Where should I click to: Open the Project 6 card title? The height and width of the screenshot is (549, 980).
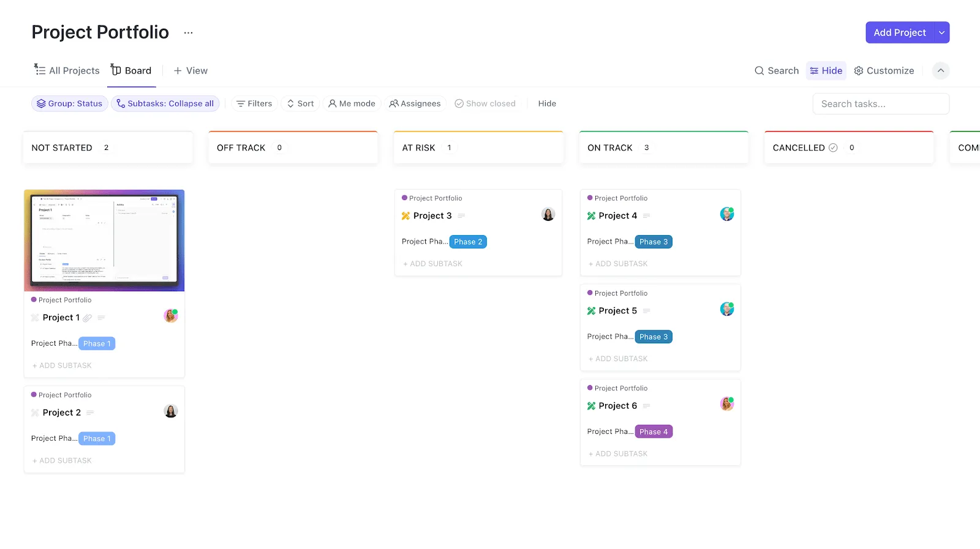618,405
